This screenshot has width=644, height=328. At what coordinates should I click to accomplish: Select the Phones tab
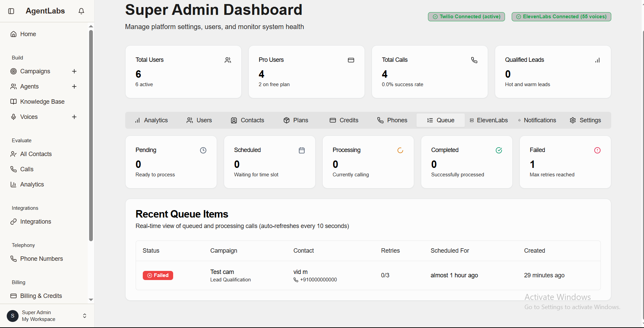click(x=392, y=120)
